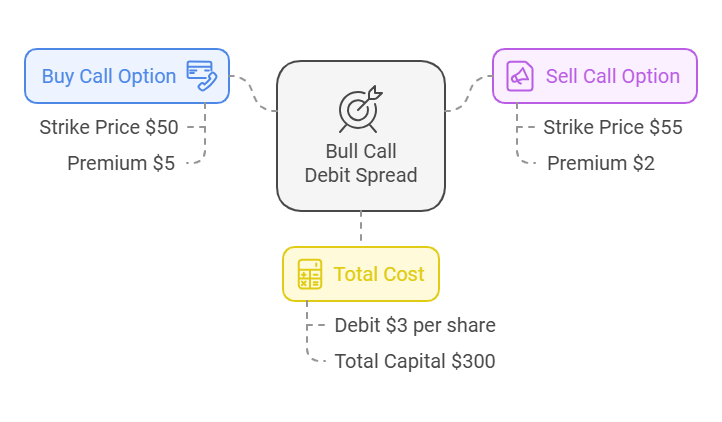Click the dashed bracket left of "Premium $2"
The image size is (722, 422).
521,157
